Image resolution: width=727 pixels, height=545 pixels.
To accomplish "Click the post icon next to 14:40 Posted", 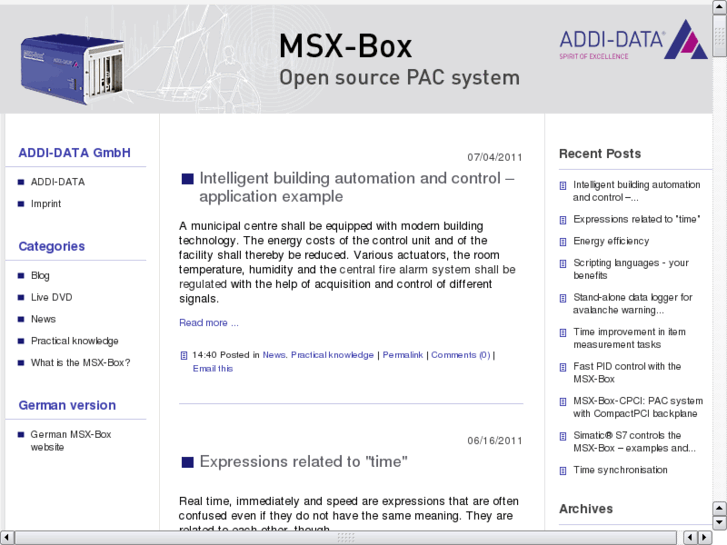I will point(184,356).
